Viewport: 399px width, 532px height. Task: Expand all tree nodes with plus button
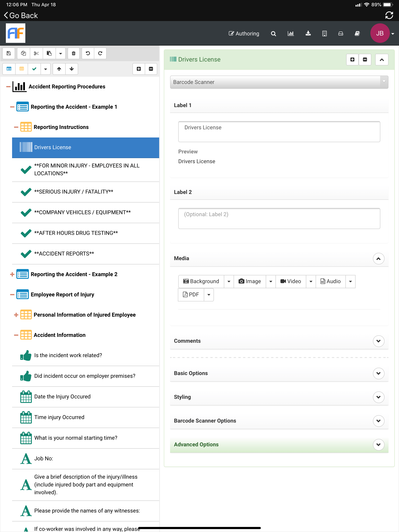coord(139,69)
